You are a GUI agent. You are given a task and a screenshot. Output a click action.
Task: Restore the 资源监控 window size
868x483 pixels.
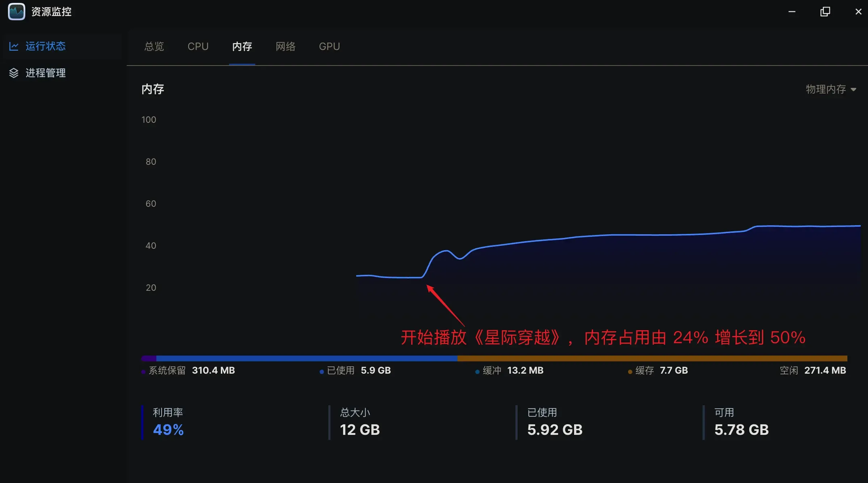(825, 12)
